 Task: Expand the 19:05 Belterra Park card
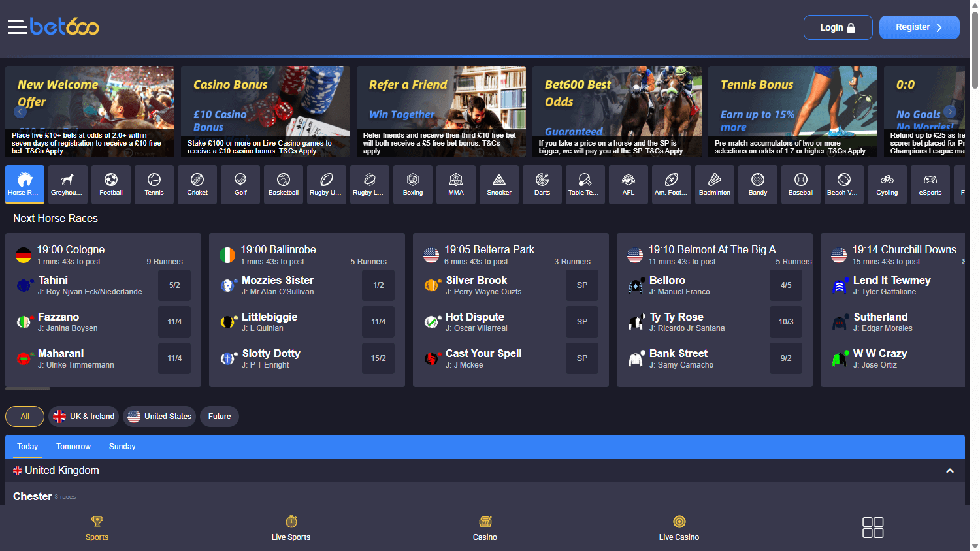pos(595,261)
